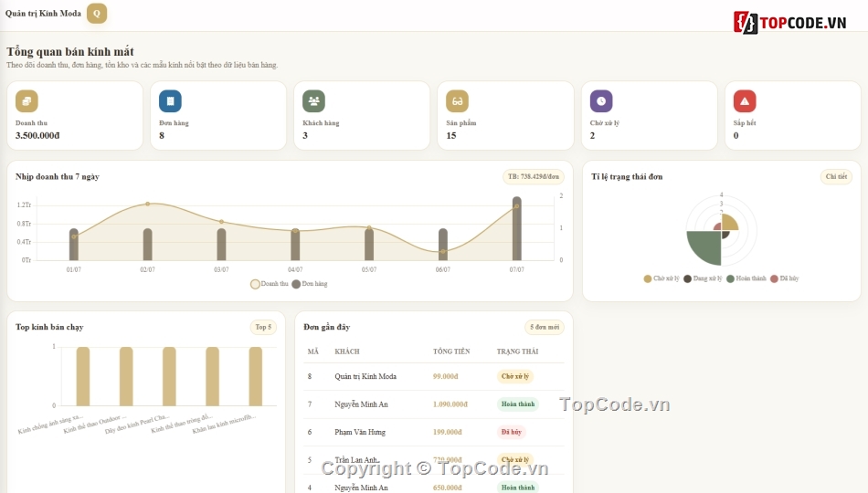
Task: Click the Doanh thu revenue icon
Action: [x=26, y=101]
